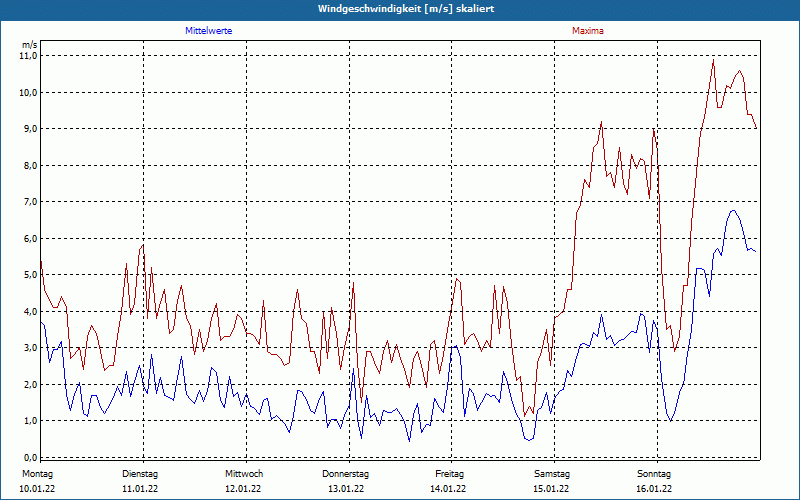The width and height of the screenshot is (800, 500).
Task: Click the Mittwoch day label
Action: 244,474
